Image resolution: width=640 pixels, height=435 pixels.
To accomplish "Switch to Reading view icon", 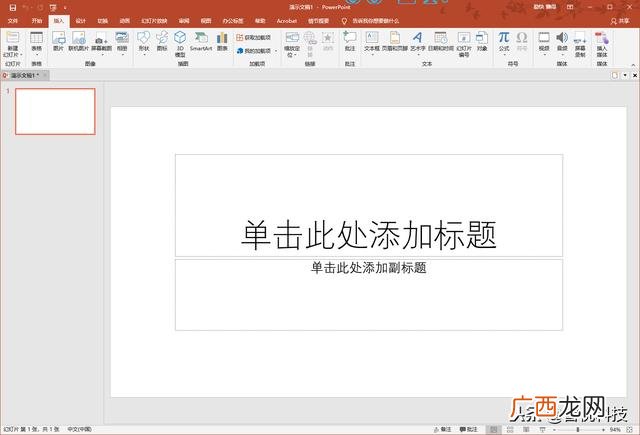I will point(527,429).
